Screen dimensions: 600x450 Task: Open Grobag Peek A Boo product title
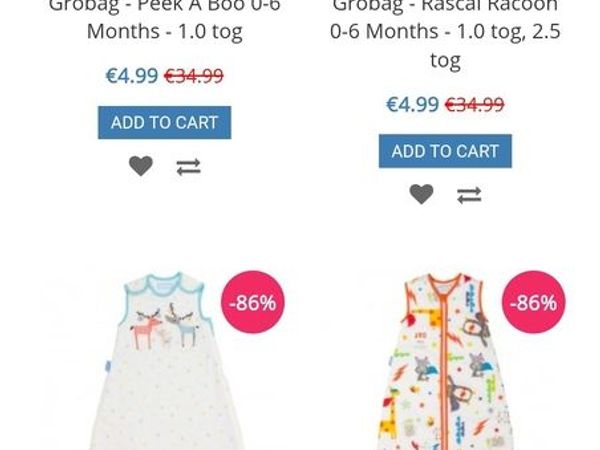[x=165, y=19]
